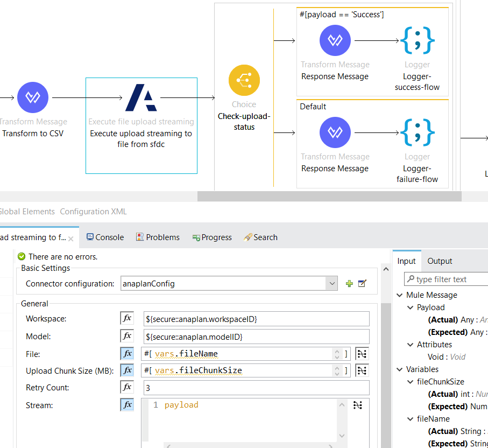Select the payload == 'Success' condition label

[342, 15]
